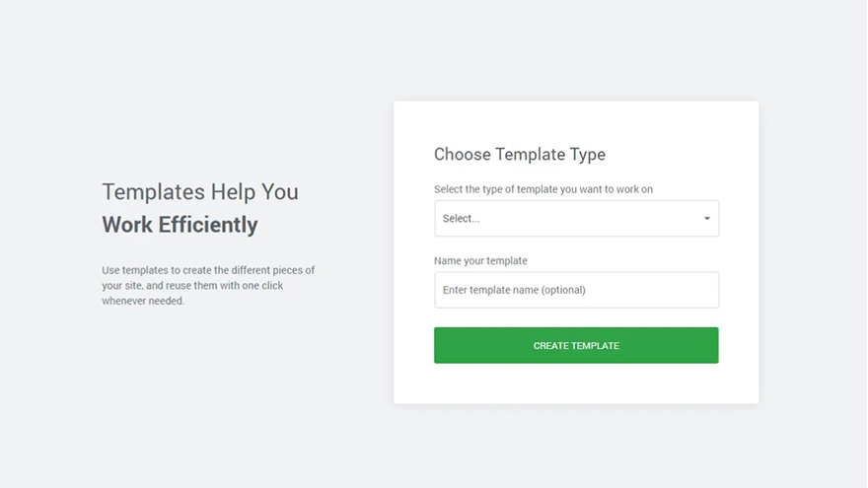Click the "Use templates to create" description paragraph
The image size is (868, 488).
[208, 285]
